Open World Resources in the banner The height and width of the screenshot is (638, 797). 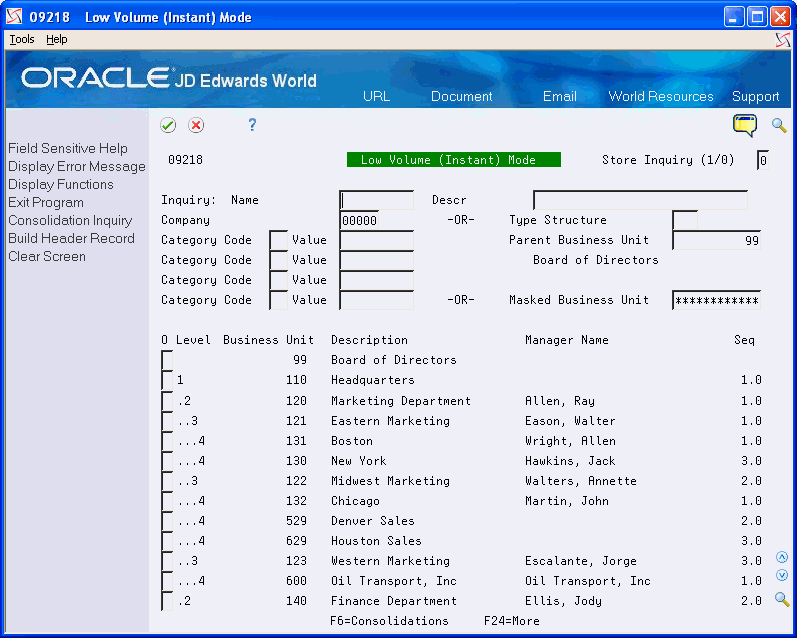click(x=661, y=97)
